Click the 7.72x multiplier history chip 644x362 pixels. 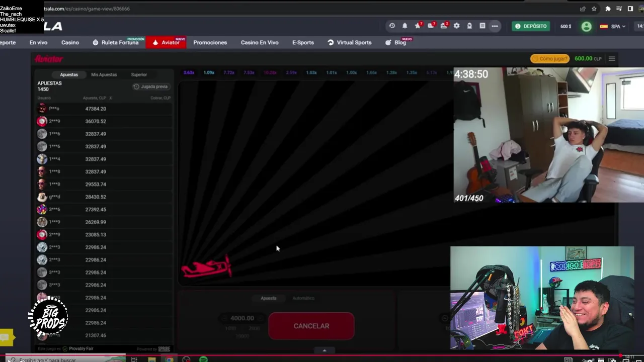pyautogui.click(x=229, y=72)
